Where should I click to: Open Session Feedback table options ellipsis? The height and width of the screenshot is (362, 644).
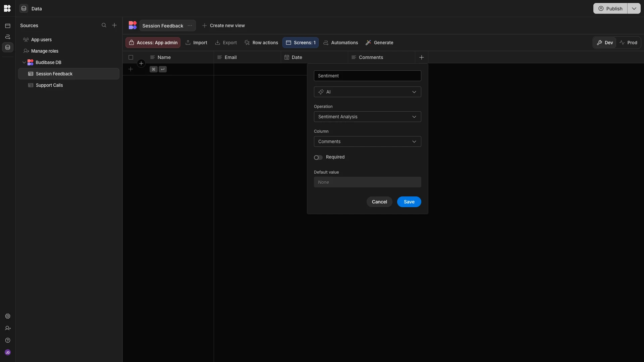190,26
